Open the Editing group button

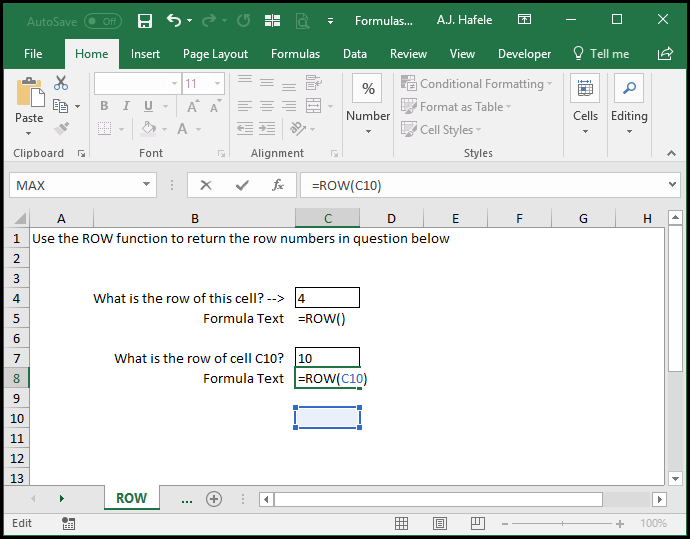coord(629,104)
